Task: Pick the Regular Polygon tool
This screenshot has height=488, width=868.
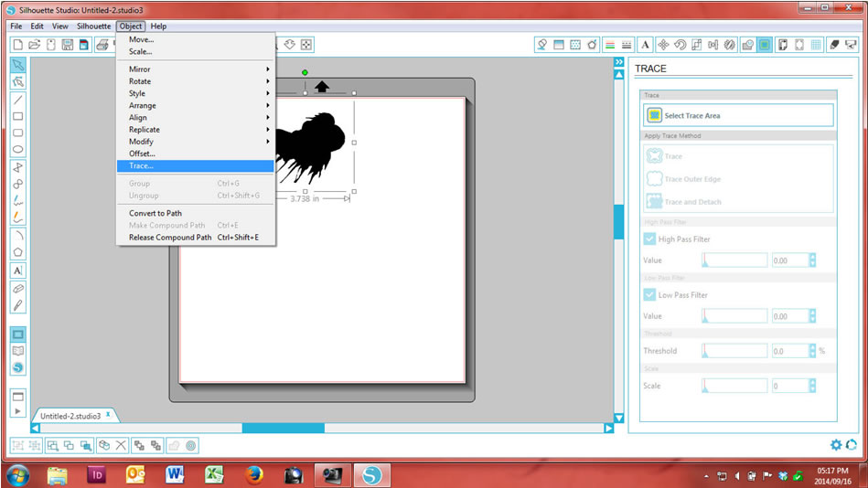Action: 17,252
